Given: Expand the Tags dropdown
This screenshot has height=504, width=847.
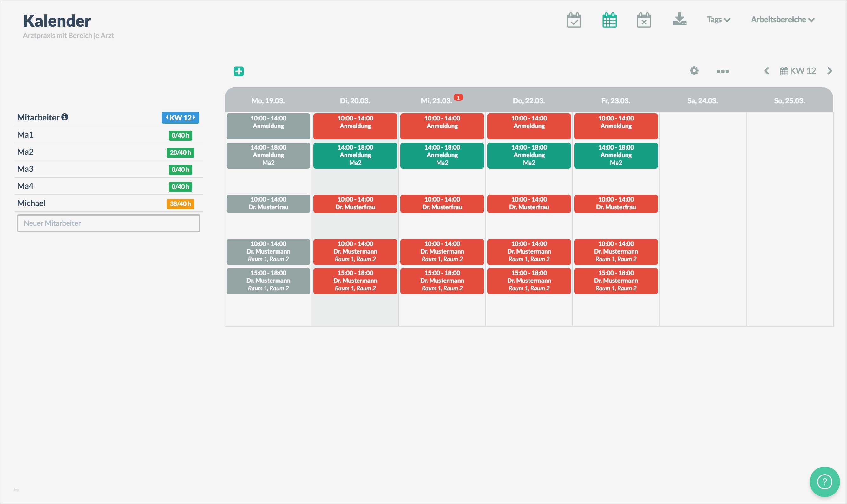Looking at the screenshot, I should tap(718, 20).
